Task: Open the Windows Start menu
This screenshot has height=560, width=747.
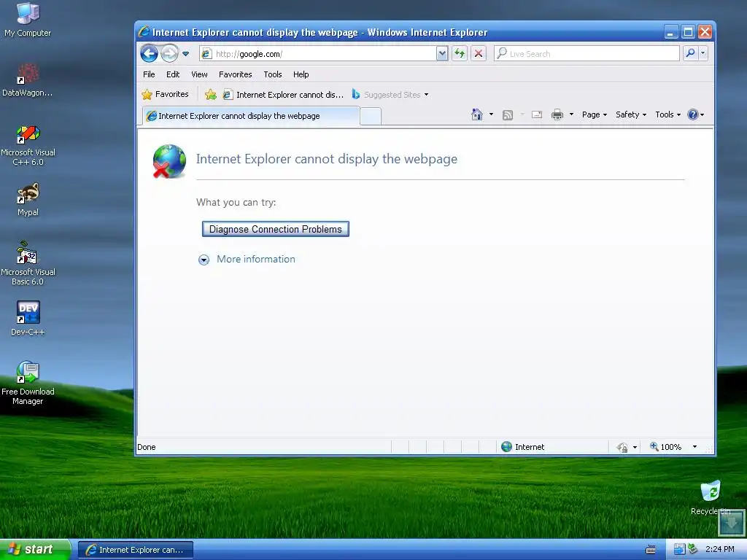Action: 36,549
